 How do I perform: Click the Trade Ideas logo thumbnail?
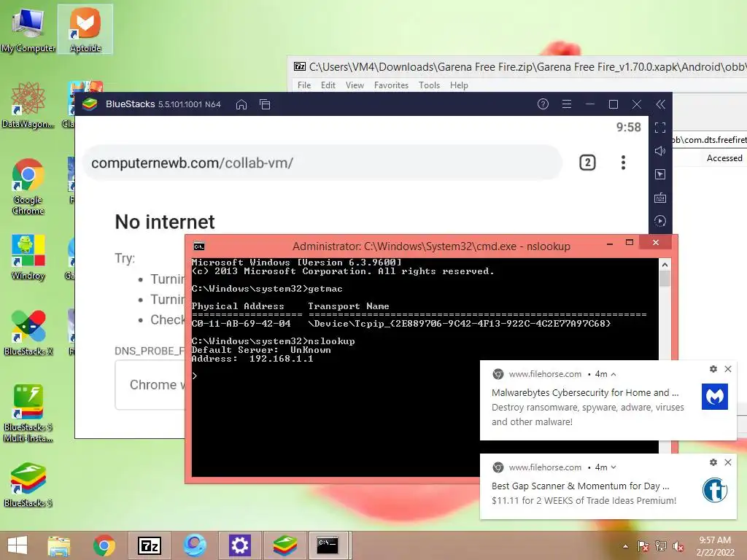coord(715,490)
